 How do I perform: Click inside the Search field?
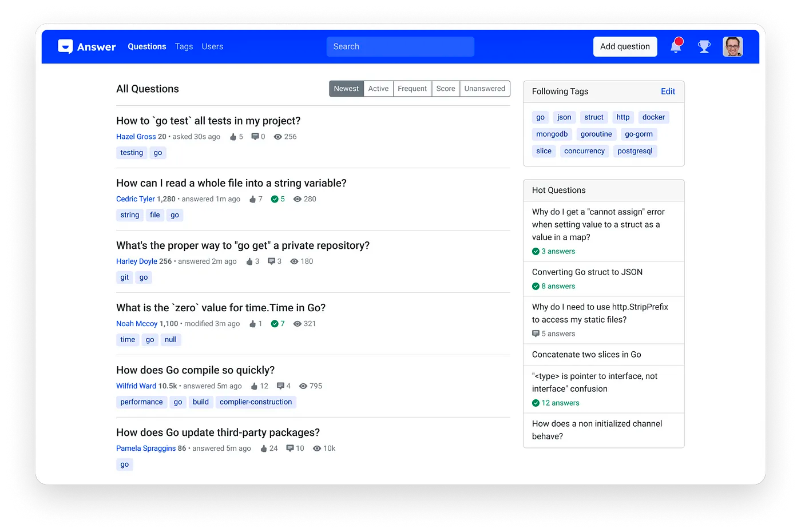coord(400,46)
